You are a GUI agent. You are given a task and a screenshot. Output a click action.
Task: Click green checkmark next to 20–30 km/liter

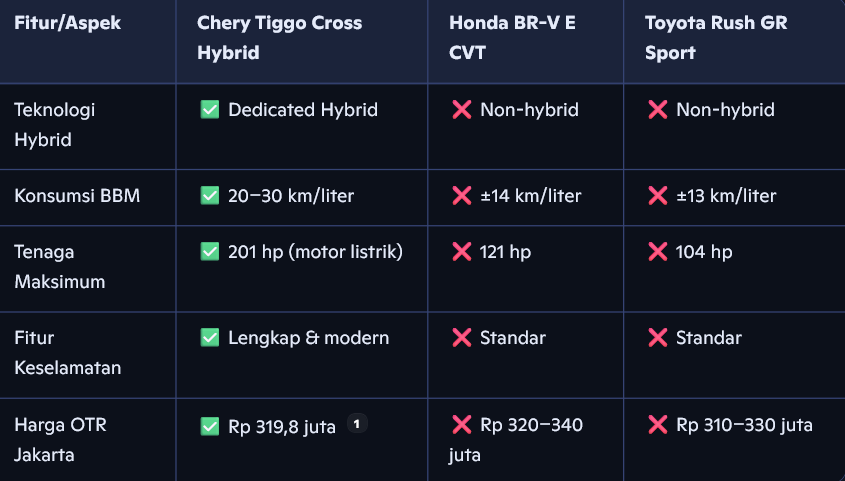tap(210, 196)
